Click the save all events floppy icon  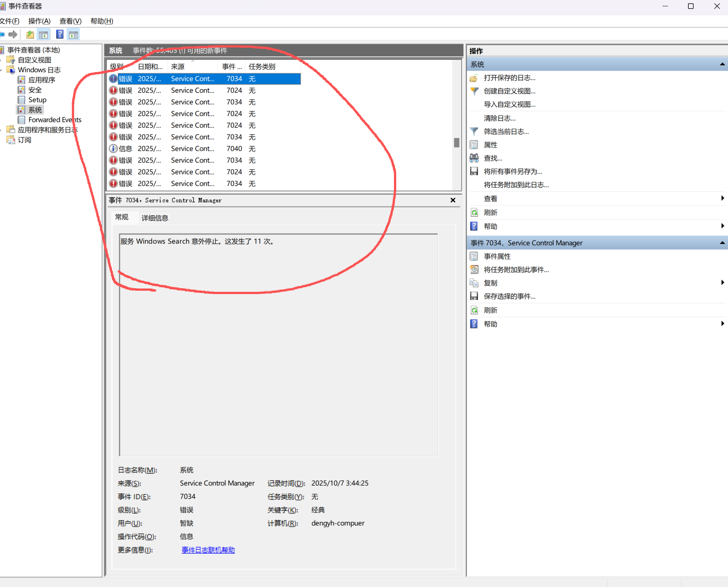click(x=474, y=171)
